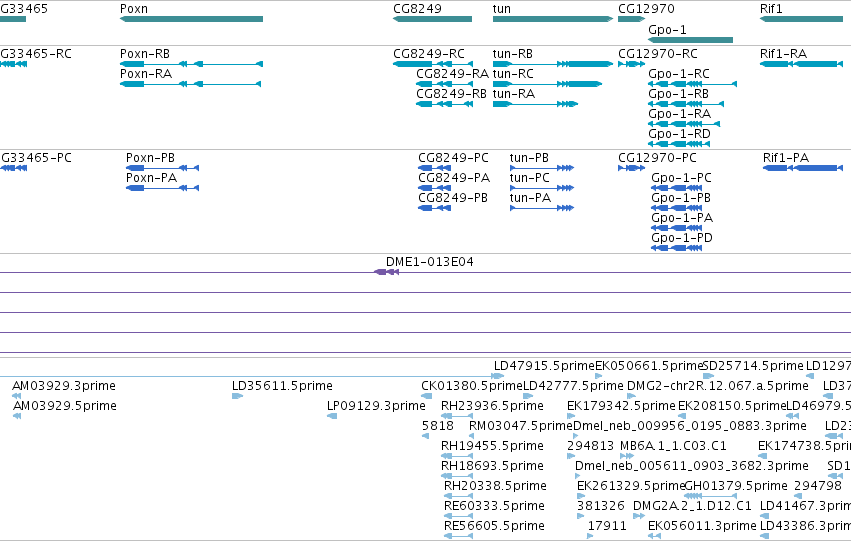Viewport: 851px width, 541px height.
Task: Click EST EK056011.3prime
Action: (654, 536)
